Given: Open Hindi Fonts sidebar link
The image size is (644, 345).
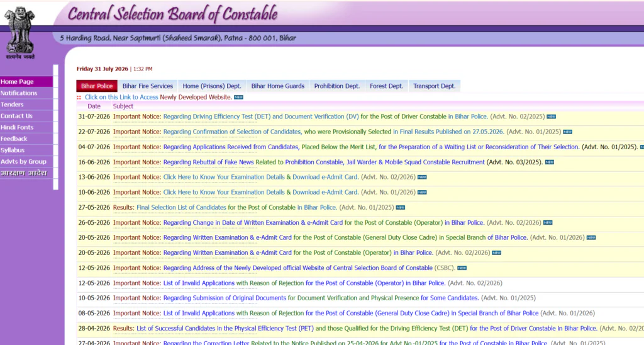Looking at the screenshot, I should click(x=26, y=127).
